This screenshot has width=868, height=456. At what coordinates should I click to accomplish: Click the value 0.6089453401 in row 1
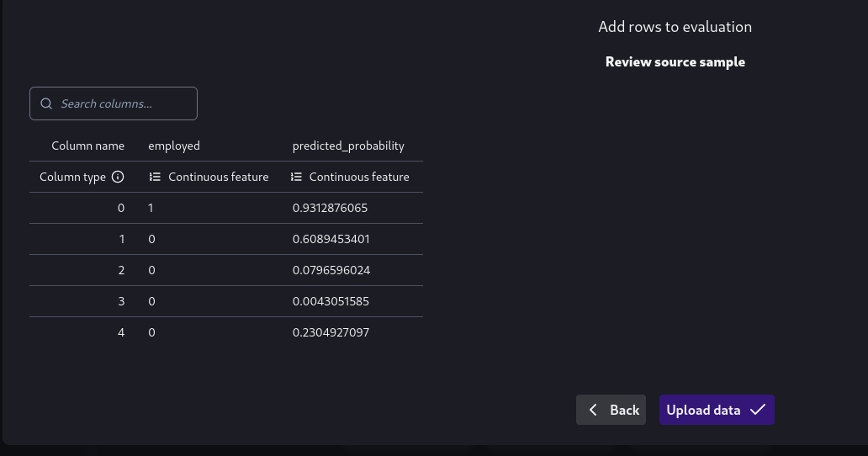click(x=331, y=239)
